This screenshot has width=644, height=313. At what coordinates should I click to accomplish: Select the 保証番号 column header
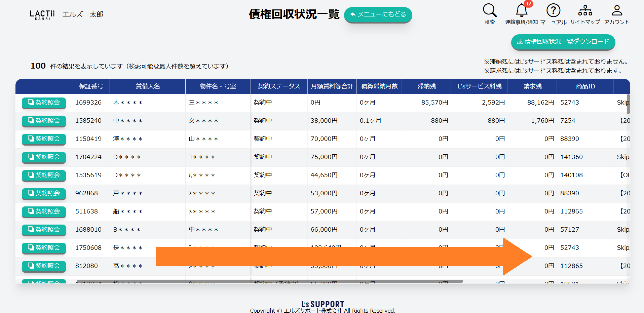point(91,86)
